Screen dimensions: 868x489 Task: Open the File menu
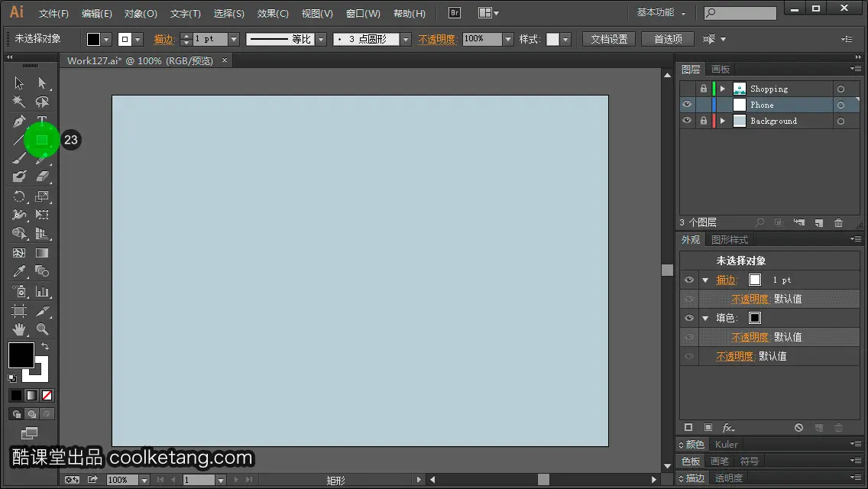coord(53,13)
